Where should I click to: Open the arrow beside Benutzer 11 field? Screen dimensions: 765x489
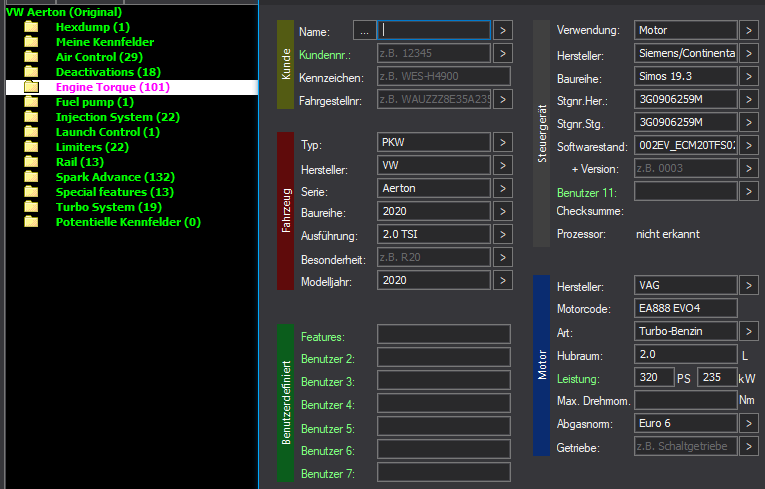click(x=748, y=191)
